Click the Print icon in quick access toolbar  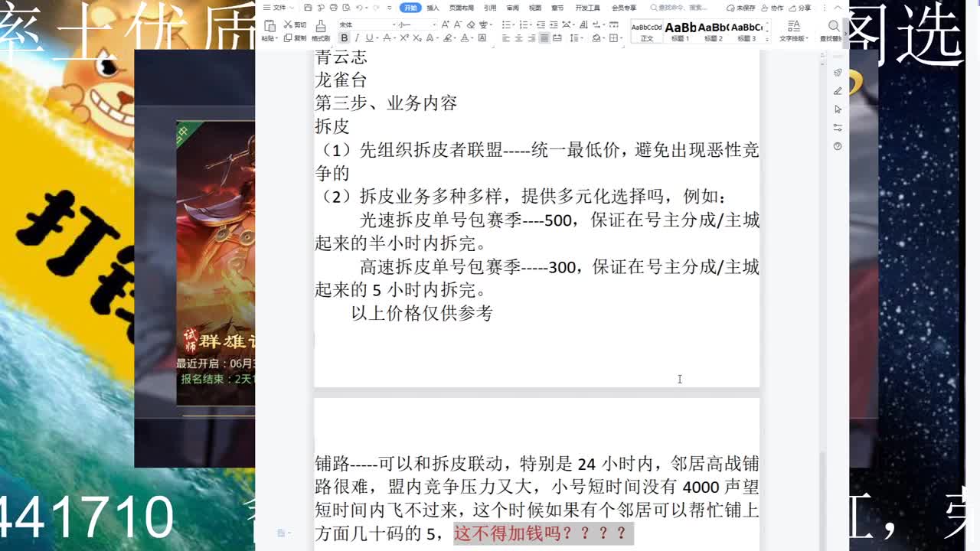334,8
